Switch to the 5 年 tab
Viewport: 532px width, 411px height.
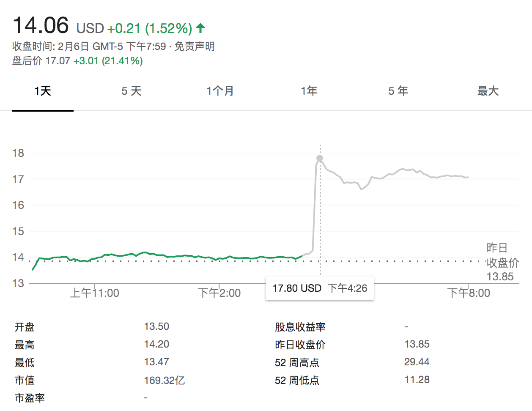pos(398,91)
